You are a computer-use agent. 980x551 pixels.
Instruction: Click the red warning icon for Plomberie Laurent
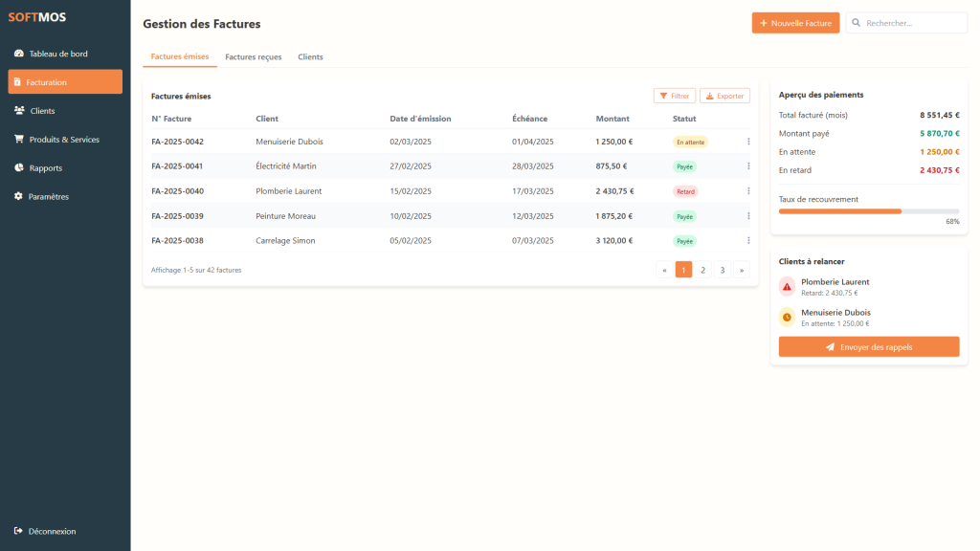point(787,286)
